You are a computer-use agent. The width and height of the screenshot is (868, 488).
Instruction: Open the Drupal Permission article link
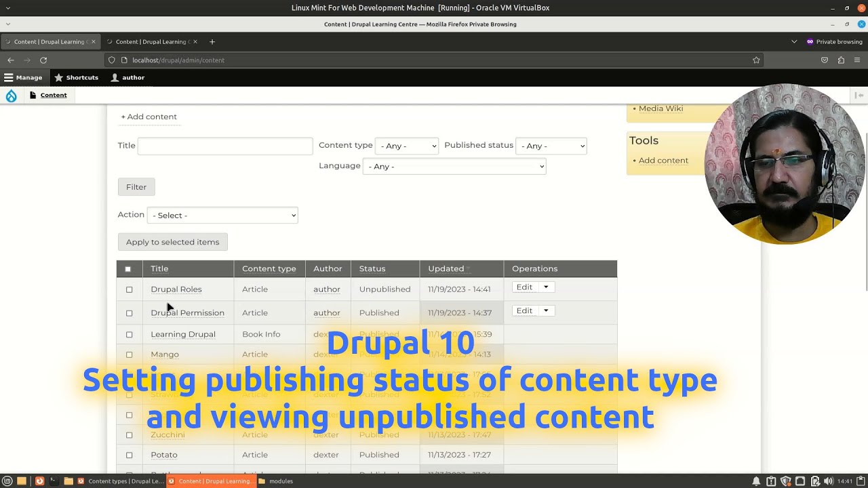[187, 313]
